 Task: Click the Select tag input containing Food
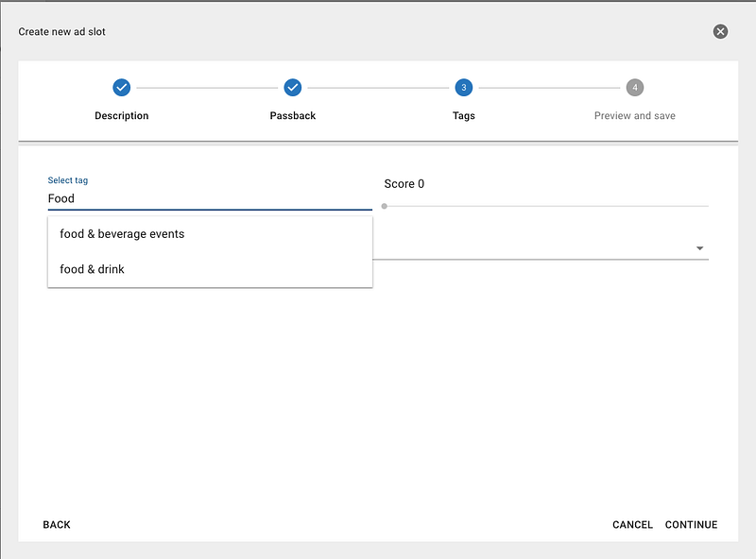pyautogui.click(x=210, y=198)
